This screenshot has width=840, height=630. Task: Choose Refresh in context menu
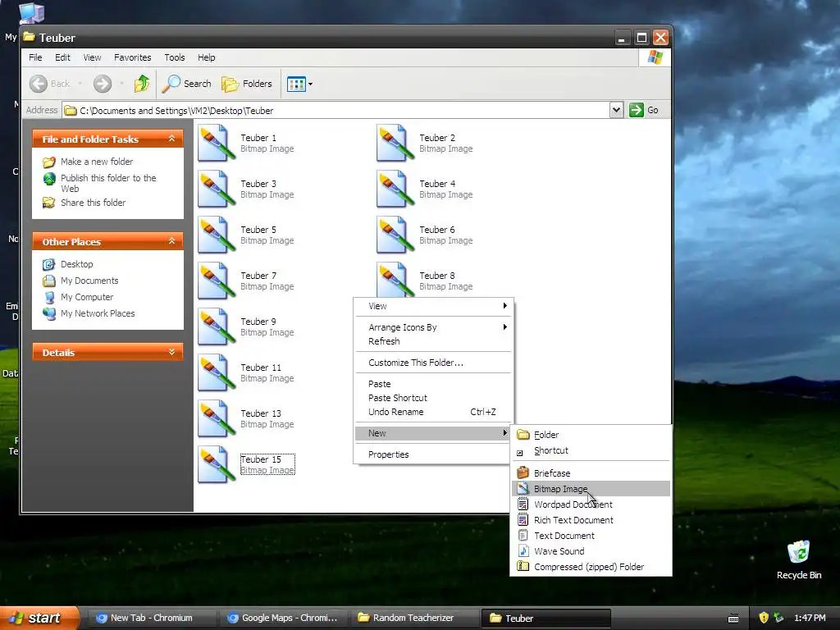point(433,341)
